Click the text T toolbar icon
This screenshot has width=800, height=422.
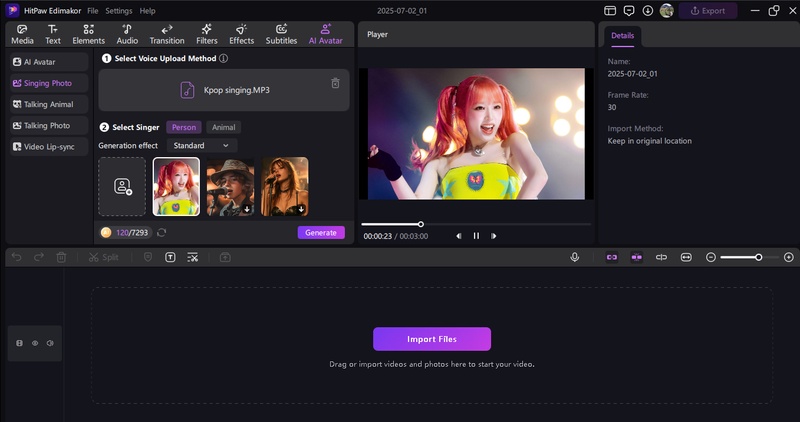tap(170, 257)
